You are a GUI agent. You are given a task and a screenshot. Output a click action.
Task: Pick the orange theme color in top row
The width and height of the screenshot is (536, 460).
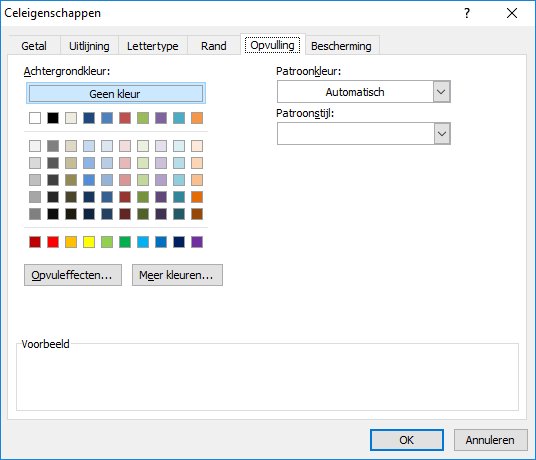197,118
